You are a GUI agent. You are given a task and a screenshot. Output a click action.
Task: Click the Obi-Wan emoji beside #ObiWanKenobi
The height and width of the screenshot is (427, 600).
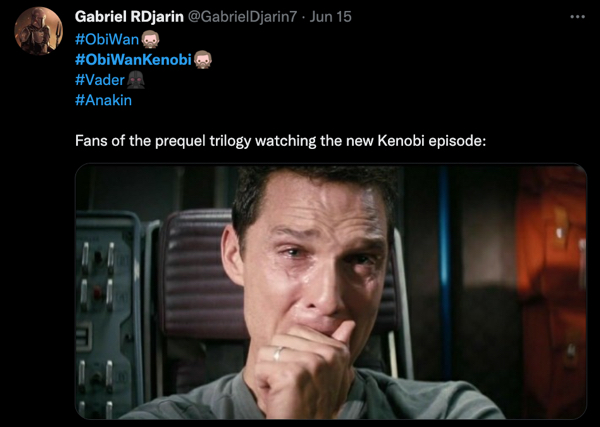coord(202,60)
